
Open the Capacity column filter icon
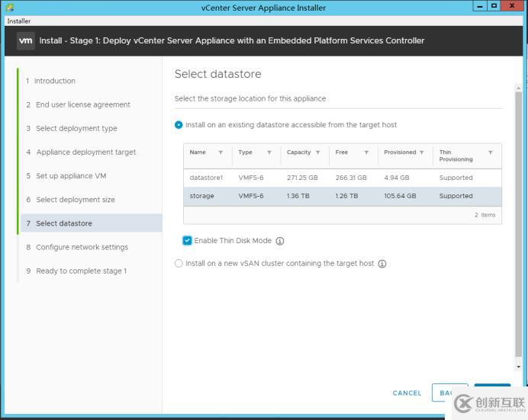(x=317, y=152)
